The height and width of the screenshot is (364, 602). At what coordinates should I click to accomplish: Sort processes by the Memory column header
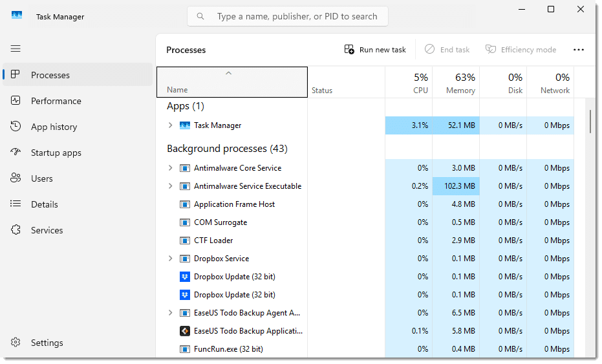click(456, 82)
